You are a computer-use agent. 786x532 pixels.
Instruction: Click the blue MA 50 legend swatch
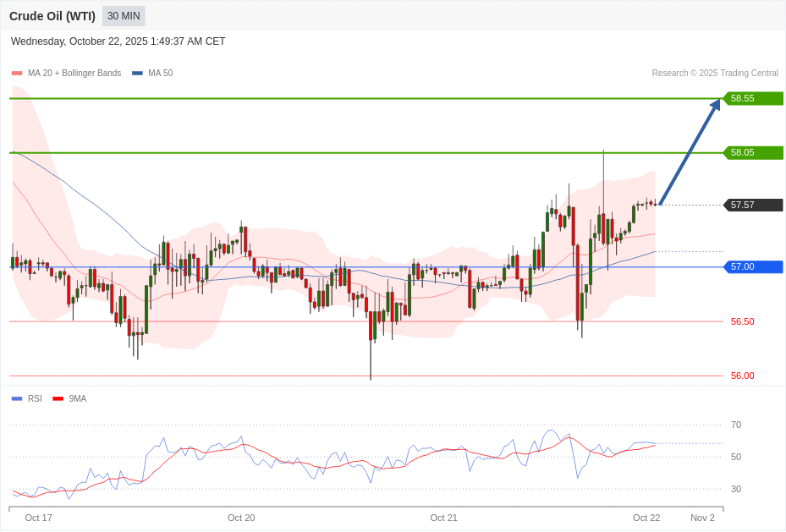tap(137, 74)
